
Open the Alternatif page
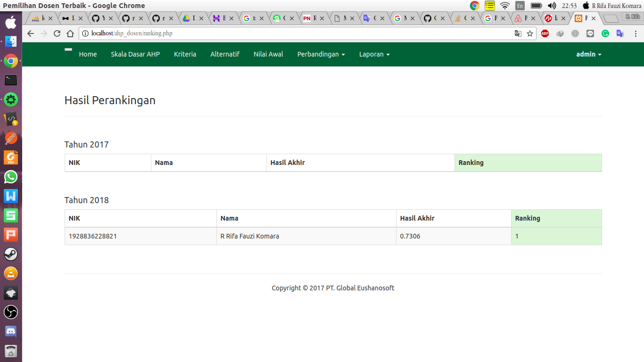click(x=225, y=54)
